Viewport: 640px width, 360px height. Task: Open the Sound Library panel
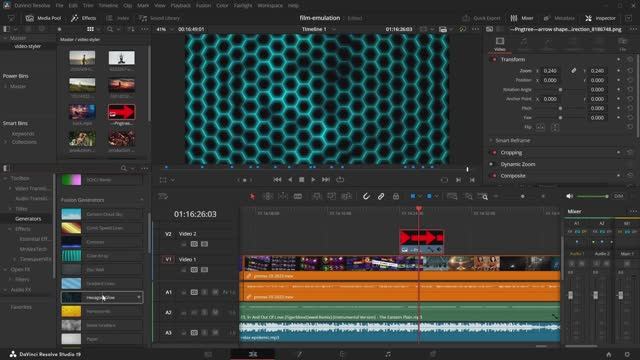159,18
